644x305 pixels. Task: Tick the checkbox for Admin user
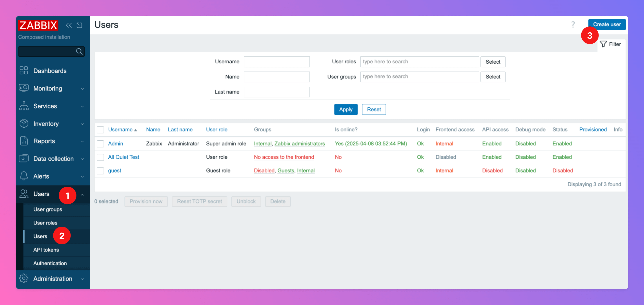[x=100, y=144]
